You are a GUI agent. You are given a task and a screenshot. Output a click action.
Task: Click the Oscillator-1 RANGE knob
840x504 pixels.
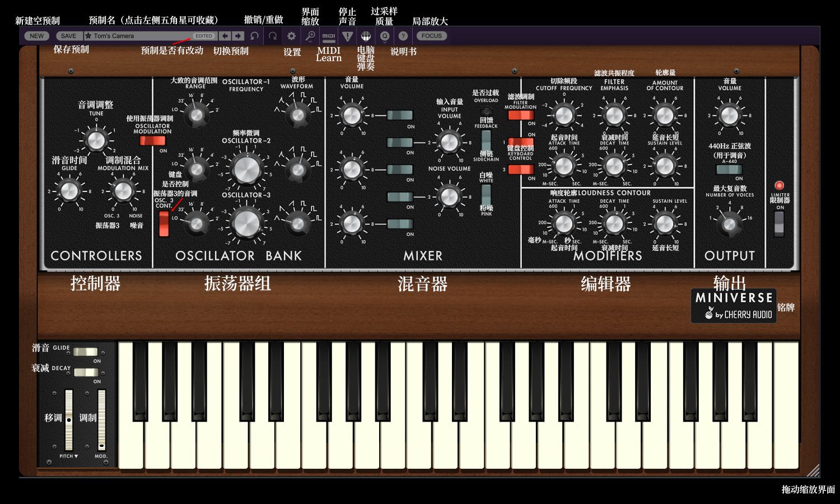tap(196, 115)
